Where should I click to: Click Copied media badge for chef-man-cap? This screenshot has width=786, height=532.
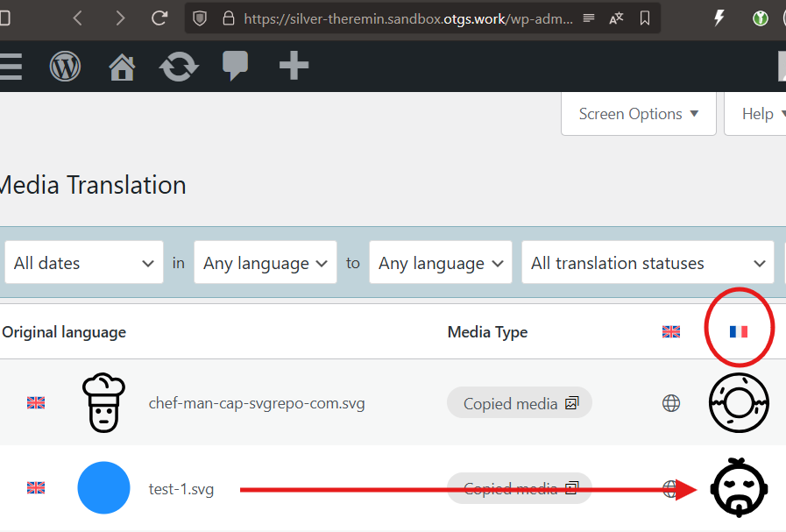(520, 403)
